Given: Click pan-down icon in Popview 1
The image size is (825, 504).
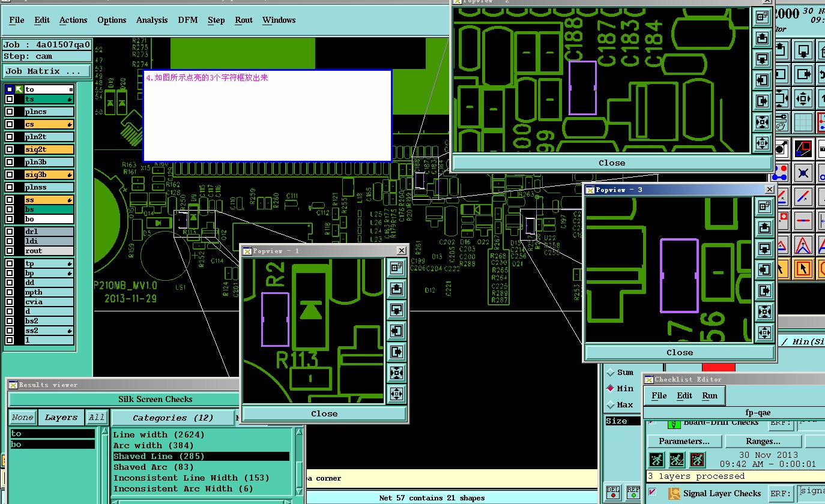Looking at the screenshot, I should click(396, 310).
